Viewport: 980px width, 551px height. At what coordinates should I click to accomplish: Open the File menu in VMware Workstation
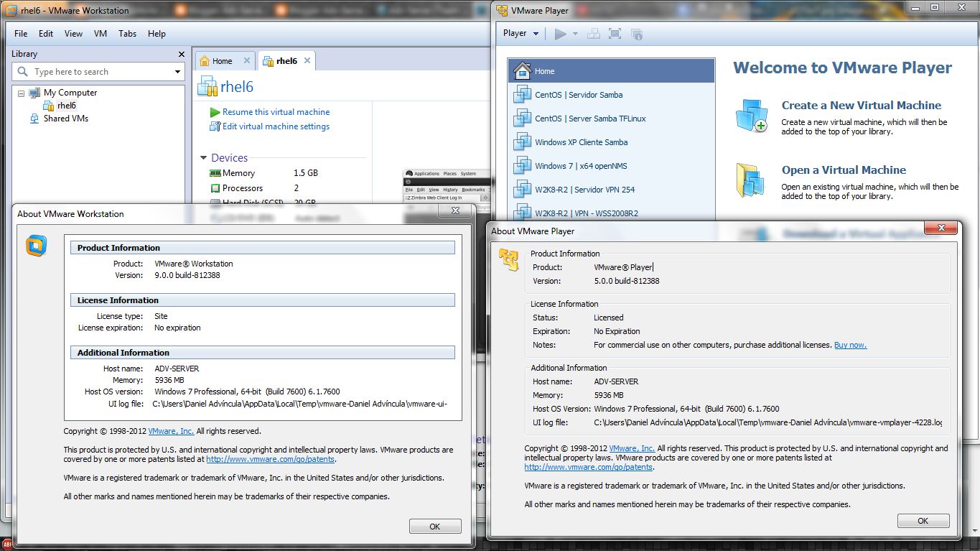pos(21,34)
